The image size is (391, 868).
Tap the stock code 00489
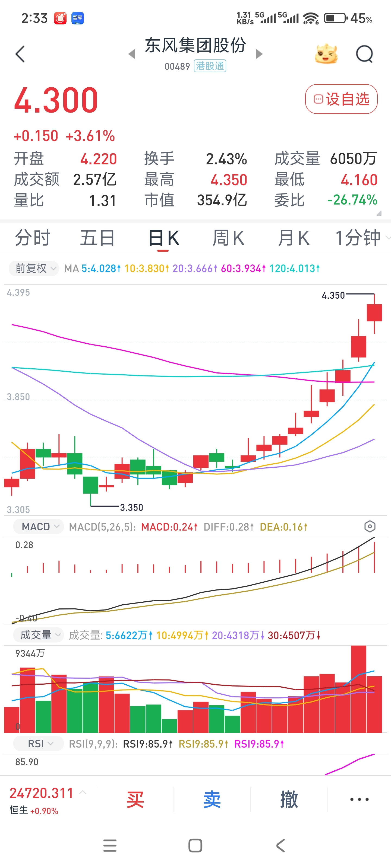tap(178, 66)
